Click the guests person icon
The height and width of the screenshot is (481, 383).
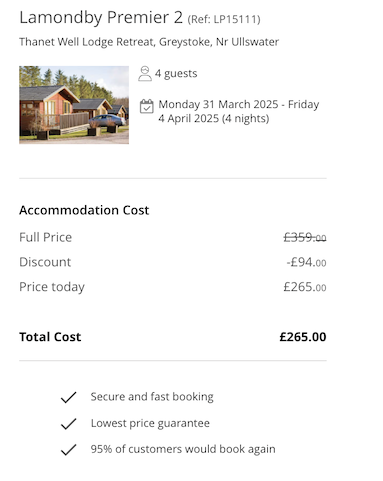(145, 73)
